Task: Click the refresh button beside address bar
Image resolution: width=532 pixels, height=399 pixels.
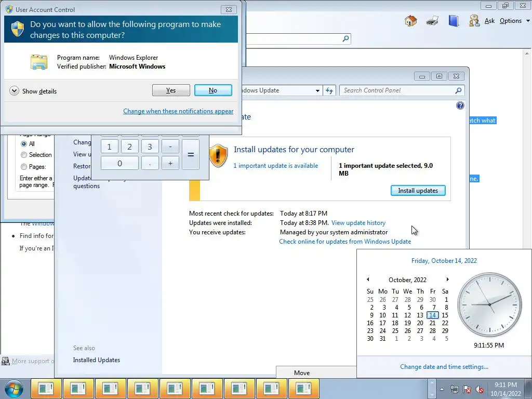Action: (329, 90)
